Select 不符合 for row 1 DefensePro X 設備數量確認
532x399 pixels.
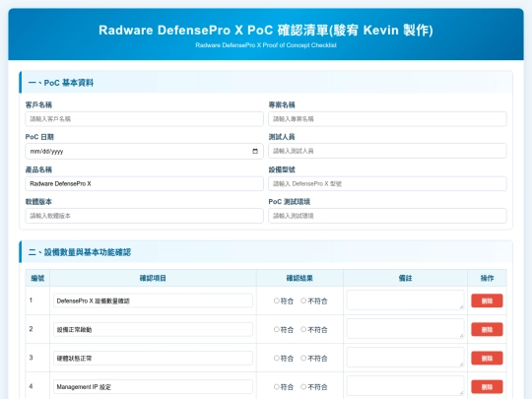[x=303, y=300]
